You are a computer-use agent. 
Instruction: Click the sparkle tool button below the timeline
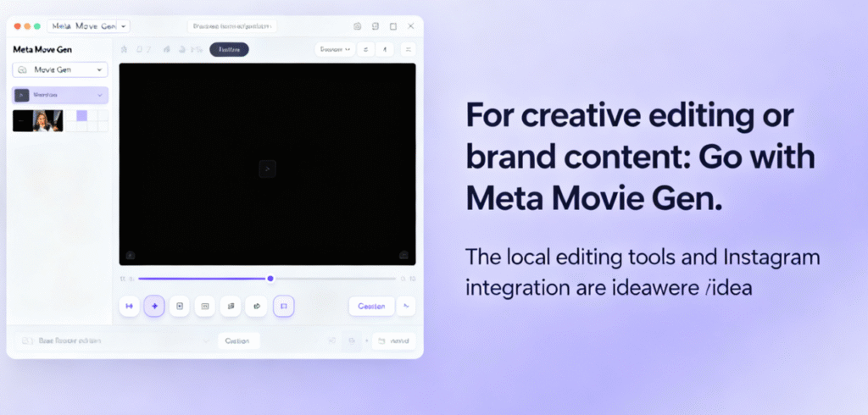coord(154,306)
